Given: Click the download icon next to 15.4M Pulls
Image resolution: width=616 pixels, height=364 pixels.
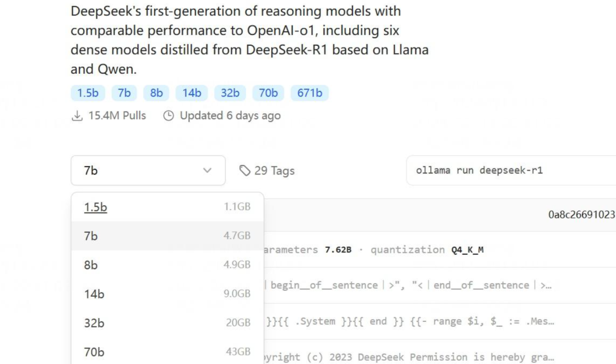Looking at the screenshot, I should click(x=77, y=116).
